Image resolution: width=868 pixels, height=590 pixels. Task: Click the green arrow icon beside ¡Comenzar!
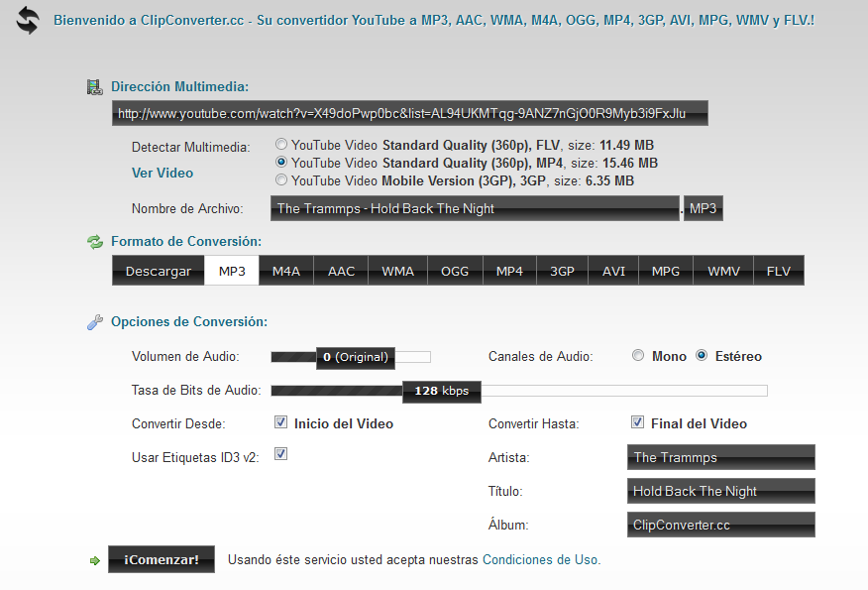click(x=95, y=560)
